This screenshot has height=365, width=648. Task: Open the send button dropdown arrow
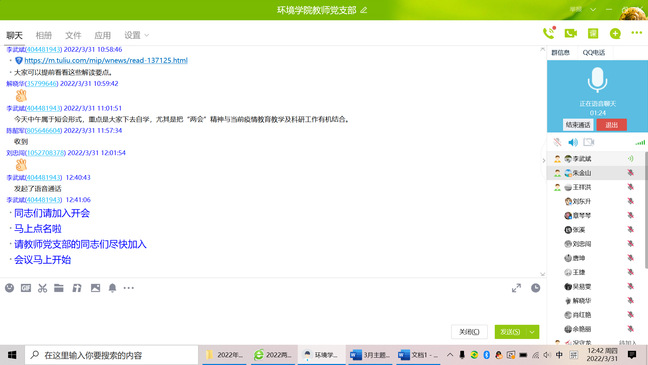pos(532,332)
